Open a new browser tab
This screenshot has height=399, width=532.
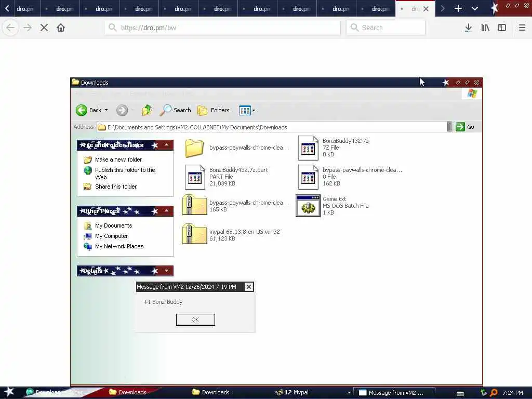click(458, 8)
